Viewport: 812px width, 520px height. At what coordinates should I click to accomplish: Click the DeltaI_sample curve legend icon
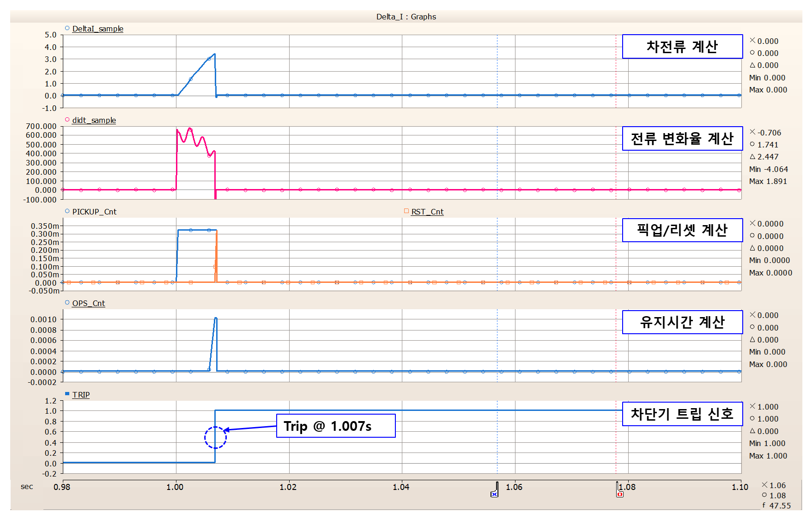67,28
